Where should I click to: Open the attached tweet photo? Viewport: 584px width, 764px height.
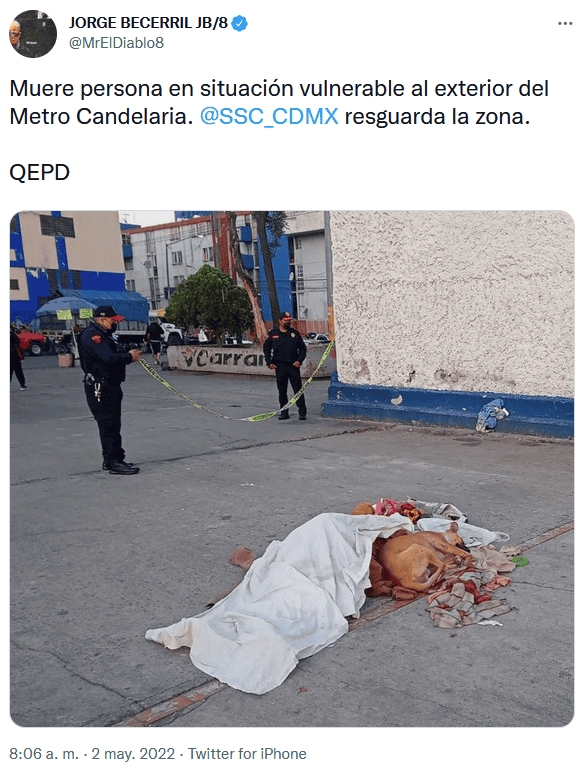[292, 469]
